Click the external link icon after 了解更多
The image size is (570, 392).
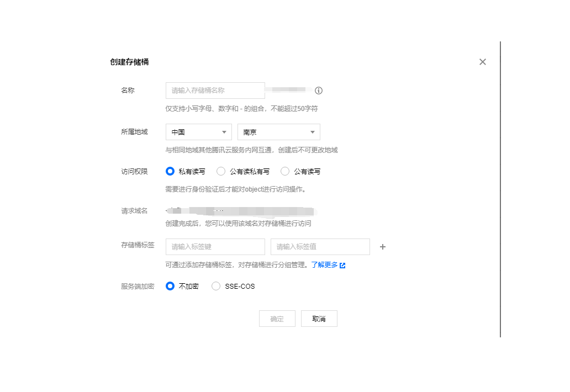pos(343,266)
